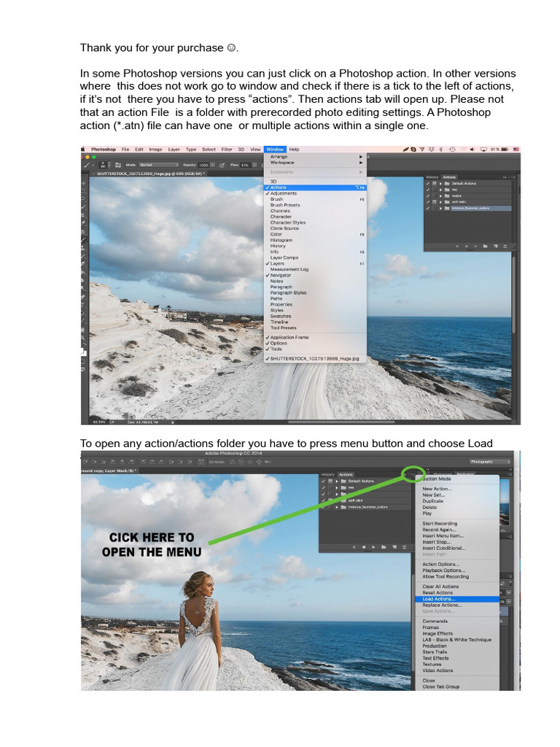Open the Flow percentage dropdown arrow
Image resolution: width=560 pixels, height=747 pixels.
[x=254, y=165]
